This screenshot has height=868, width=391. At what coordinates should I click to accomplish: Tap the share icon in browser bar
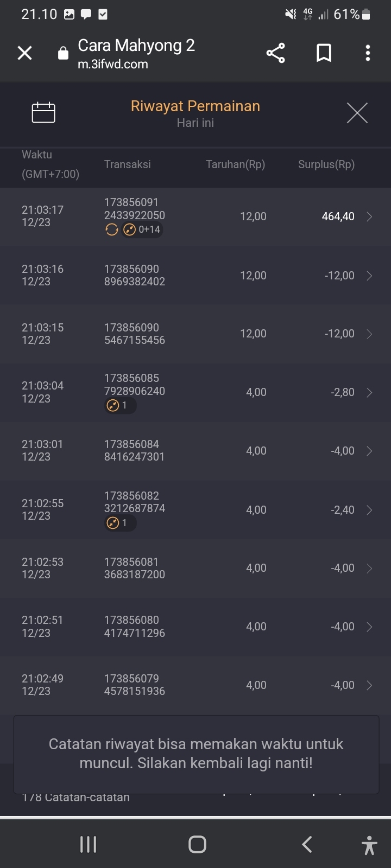(275, 53)
